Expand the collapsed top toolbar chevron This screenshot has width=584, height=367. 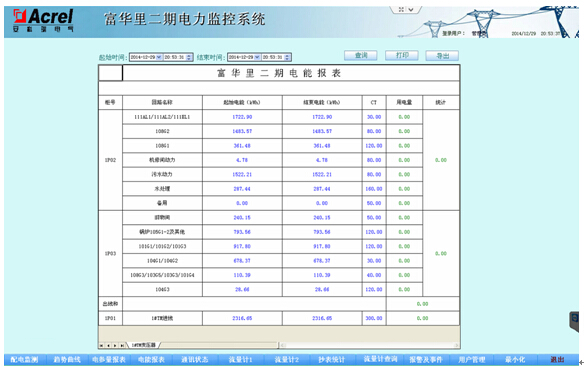411,10
